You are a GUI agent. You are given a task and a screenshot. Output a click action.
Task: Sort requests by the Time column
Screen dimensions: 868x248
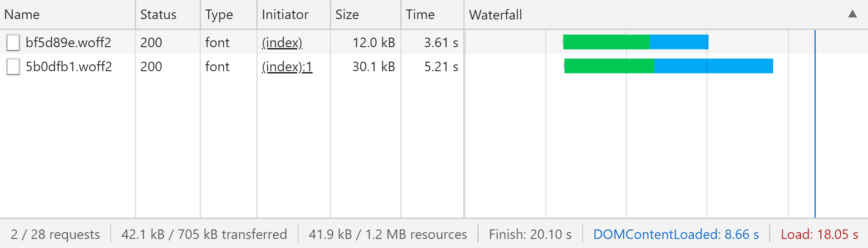[420, 15]
